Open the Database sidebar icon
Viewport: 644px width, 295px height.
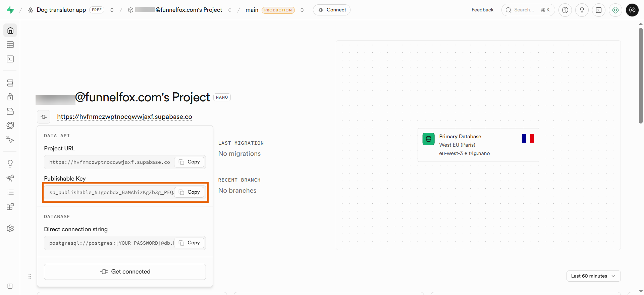pos(10,83)
